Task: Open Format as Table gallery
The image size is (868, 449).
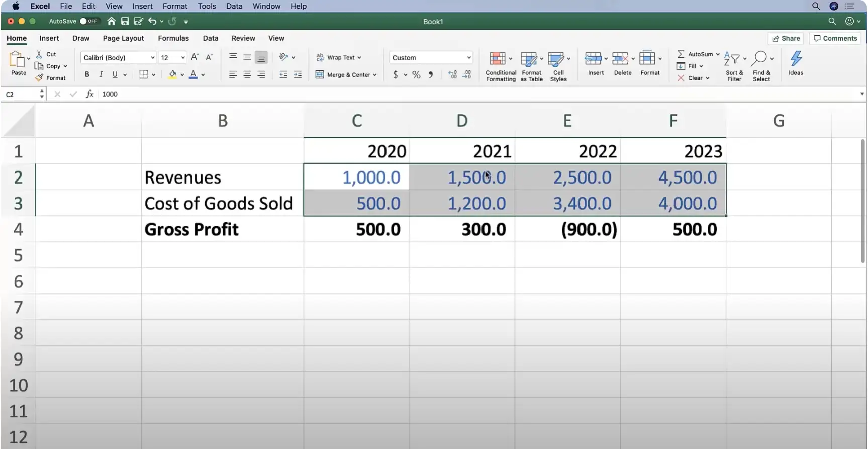Action: click(528, 59)
